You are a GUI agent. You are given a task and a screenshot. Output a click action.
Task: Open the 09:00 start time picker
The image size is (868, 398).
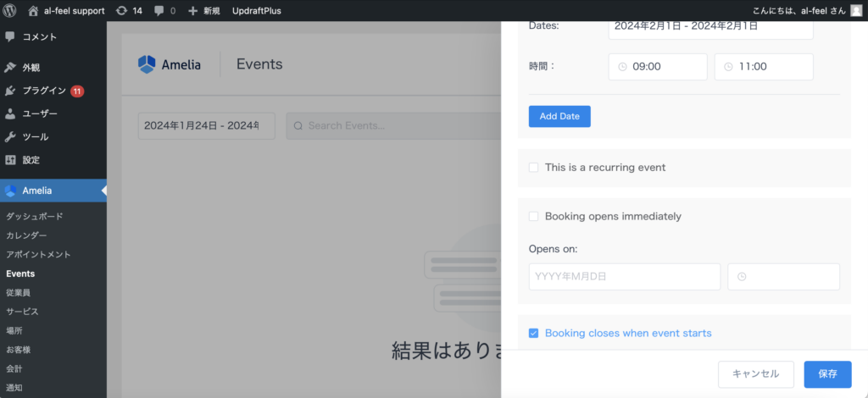click(x=658, y=67)
